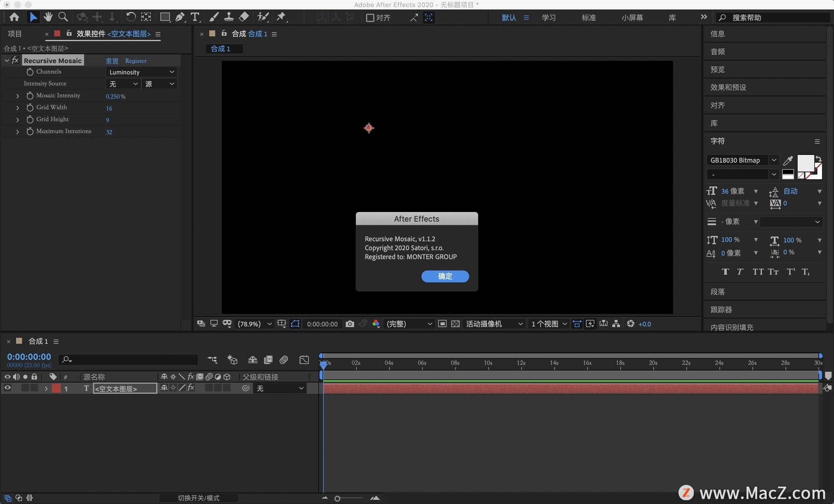
Task: Click the 重置 reset link
Action: (112, 61)
